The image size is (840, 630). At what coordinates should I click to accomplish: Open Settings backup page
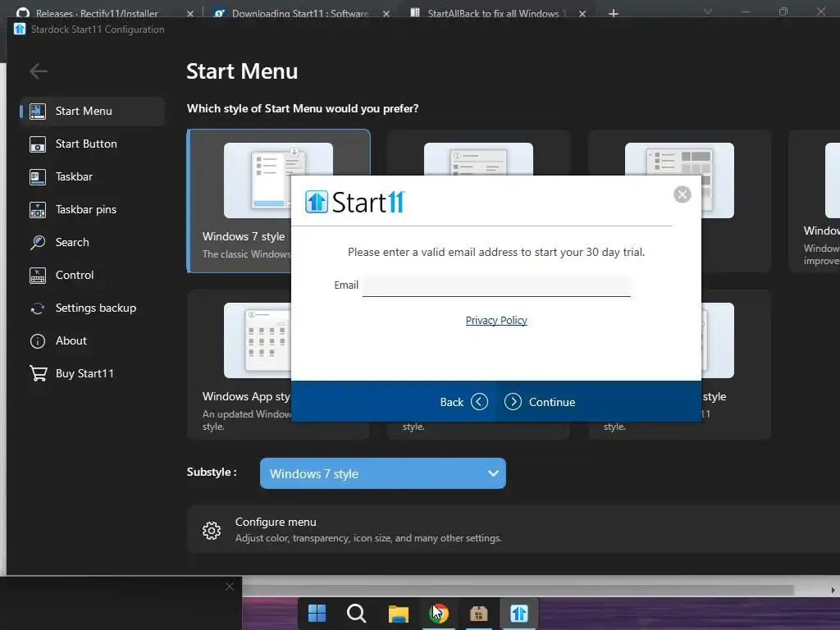tap(92, 308)
